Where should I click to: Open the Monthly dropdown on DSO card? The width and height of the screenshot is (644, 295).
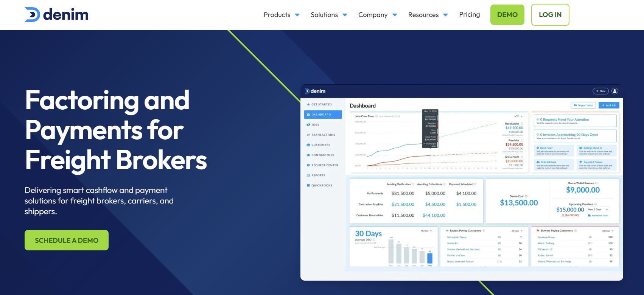pos(426,231)
